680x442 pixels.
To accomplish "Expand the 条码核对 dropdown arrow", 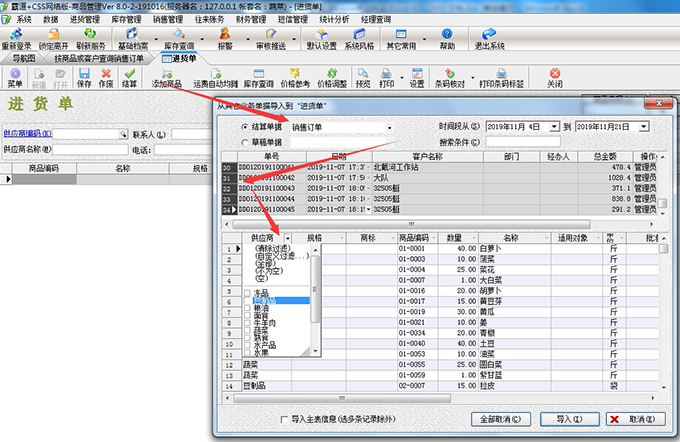I will (473, 78).
